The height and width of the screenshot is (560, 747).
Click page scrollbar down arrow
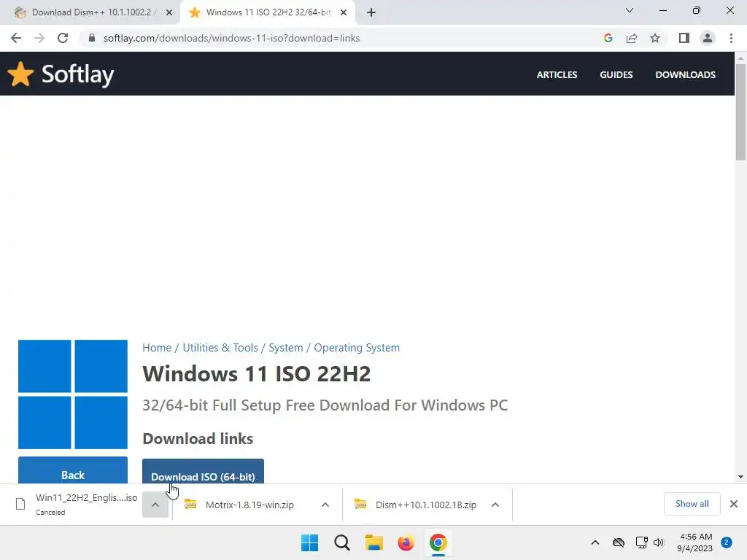[740, 477]
